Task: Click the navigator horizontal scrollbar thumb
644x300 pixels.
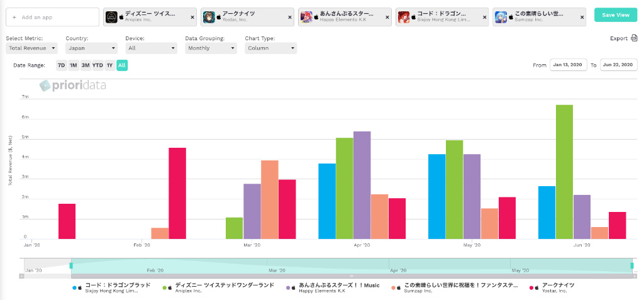Action: 352,276
